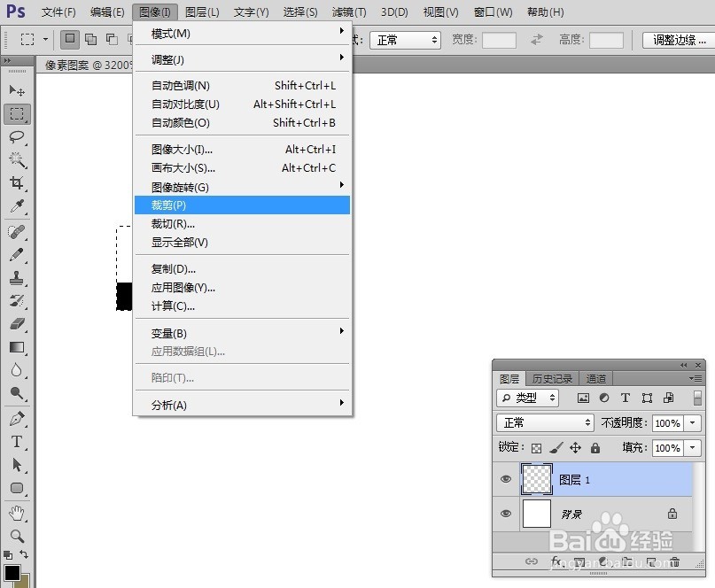Select the Brush tool
Viewport: 715px width, 588px height.
(17, 255)
